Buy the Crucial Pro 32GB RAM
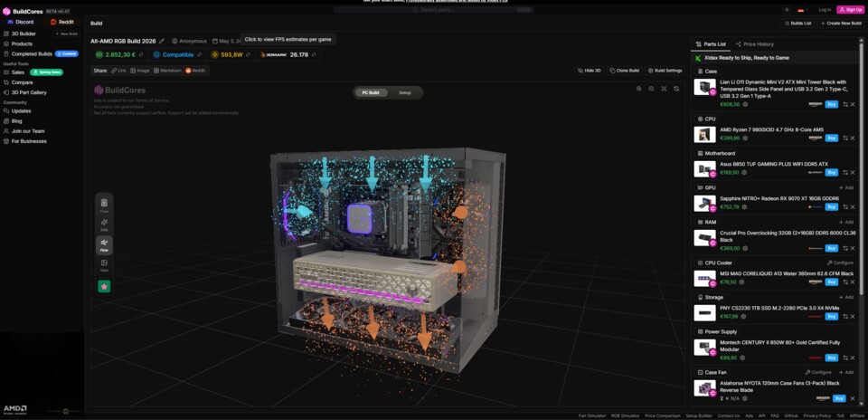Viewport: 868px width, 420px height. [831, 248]
